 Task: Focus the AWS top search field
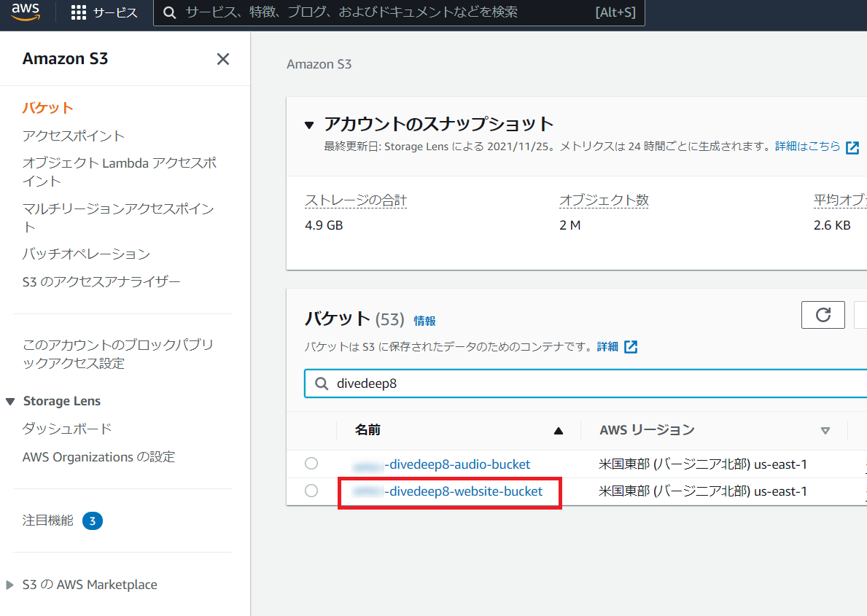[x=399, y=12]
